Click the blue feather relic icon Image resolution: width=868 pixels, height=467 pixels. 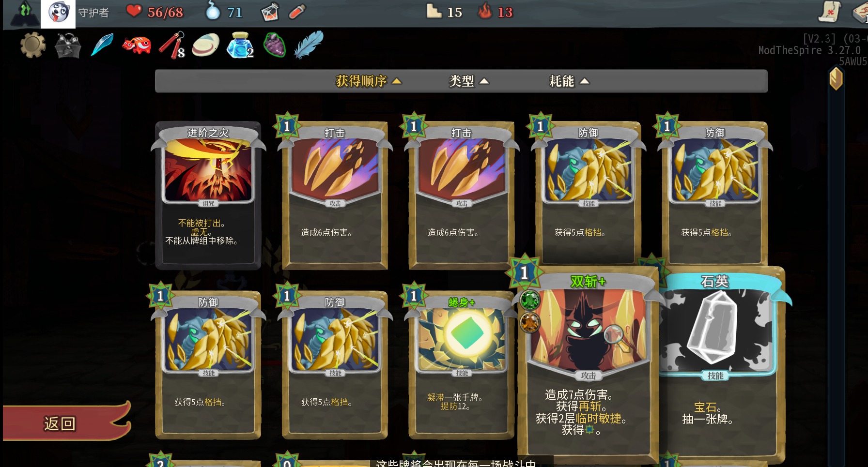click(x=308, y=45)
